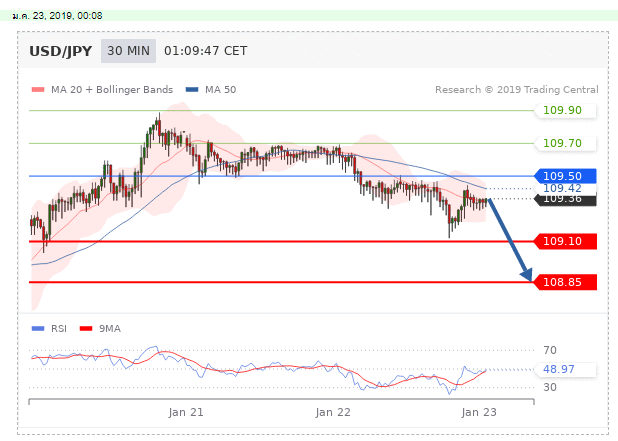This screenshot has width=618, height=441.
Task: Click the 01:09:47 CET timestamp
Action: (x=206, y=51)
